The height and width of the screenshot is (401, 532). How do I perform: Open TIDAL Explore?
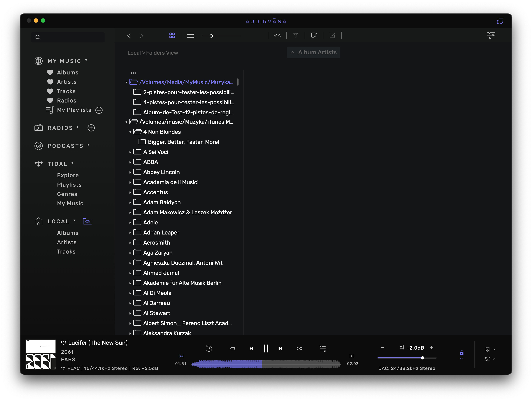coord(68,175)
